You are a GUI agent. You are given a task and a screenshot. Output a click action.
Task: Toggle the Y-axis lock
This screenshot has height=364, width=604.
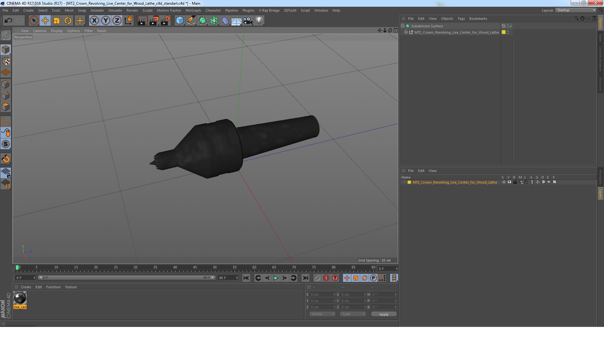point(106,21)
